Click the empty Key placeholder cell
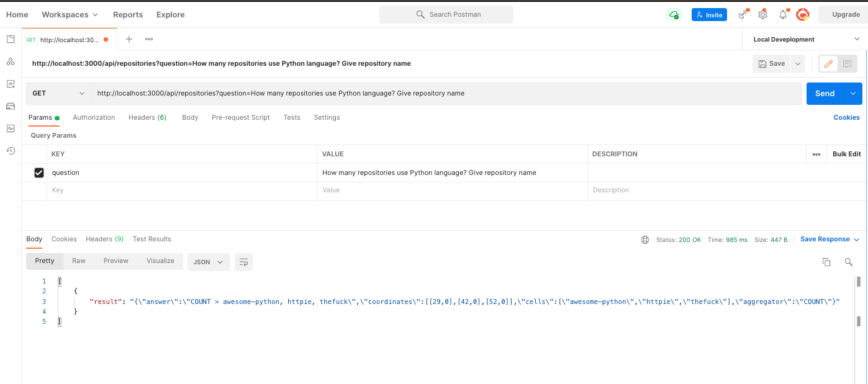This screenshot has width=868, height=384. pos(182,190)
